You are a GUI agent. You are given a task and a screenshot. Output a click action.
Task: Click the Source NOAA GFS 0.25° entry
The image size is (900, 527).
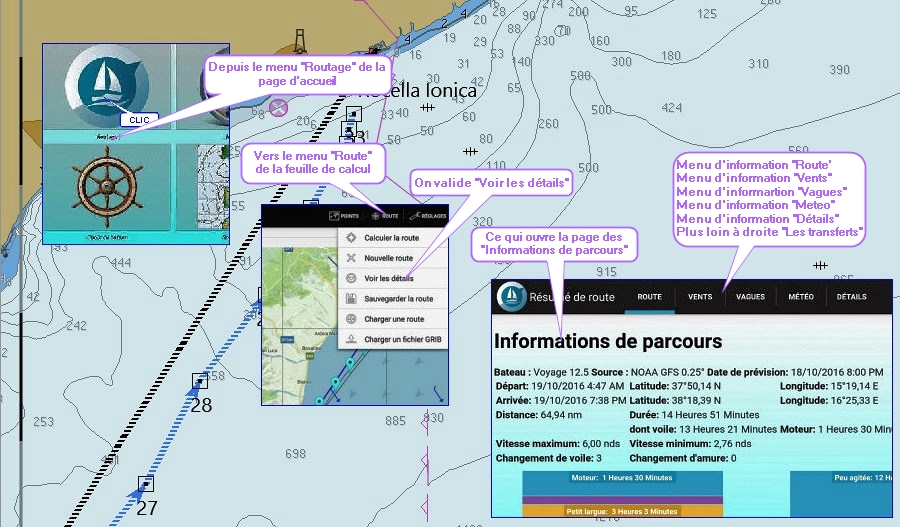[648, 372]
